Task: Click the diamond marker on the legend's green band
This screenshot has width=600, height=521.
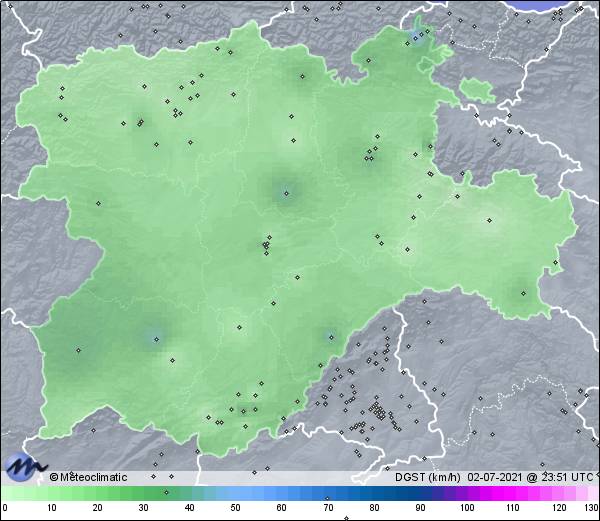Action: pos(166,492)
